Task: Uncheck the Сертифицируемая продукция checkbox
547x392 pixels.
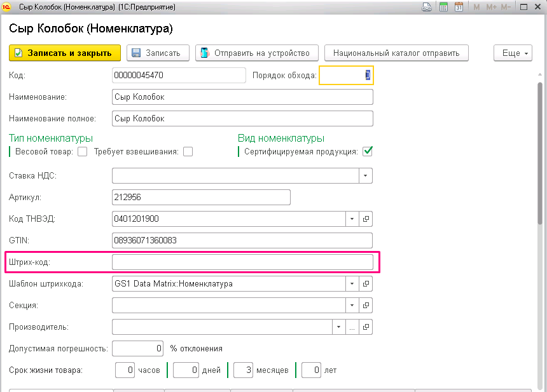Action: point(368,151)
